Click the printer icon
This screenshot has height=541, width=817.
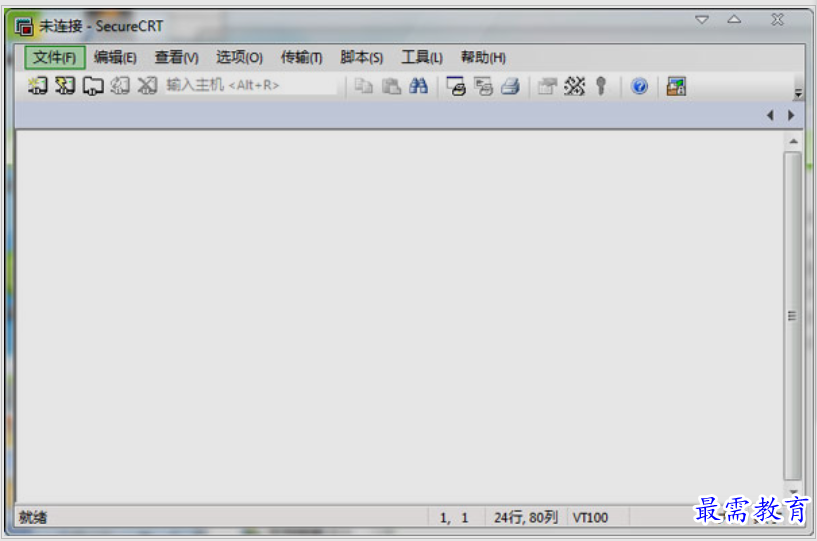(511, 86)
